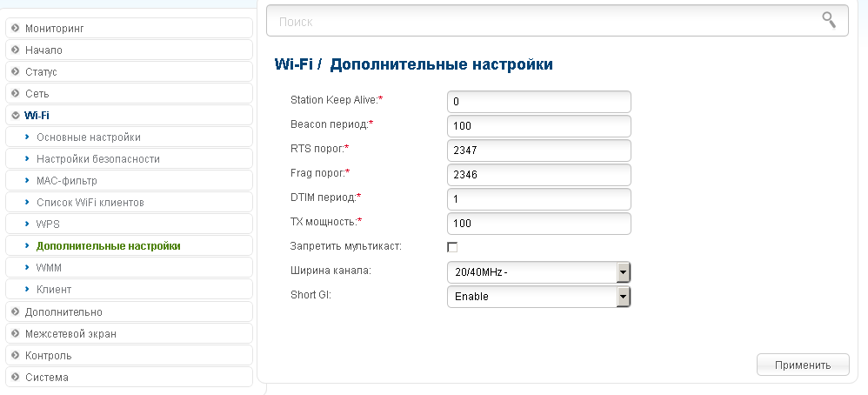This screenshot has height=395, width=868.
Task: Open the МАС-фильтр link
Action: point(66,181)
